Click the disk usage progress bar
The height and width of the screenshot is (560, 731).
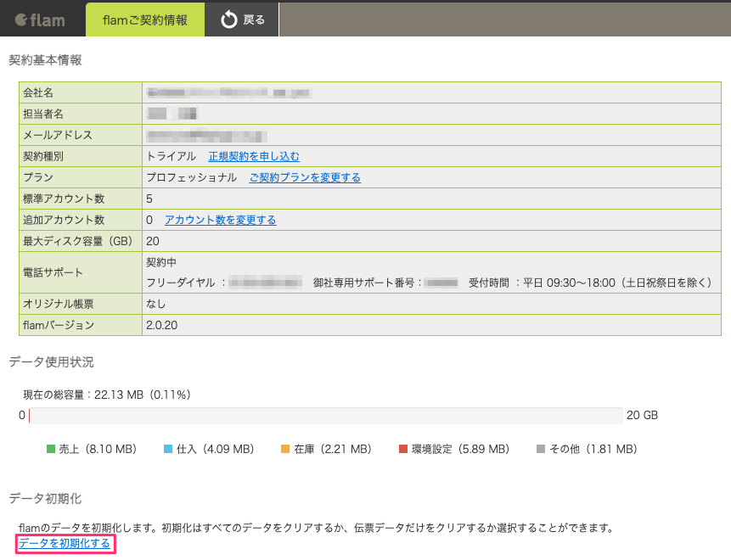coord(325,415)
